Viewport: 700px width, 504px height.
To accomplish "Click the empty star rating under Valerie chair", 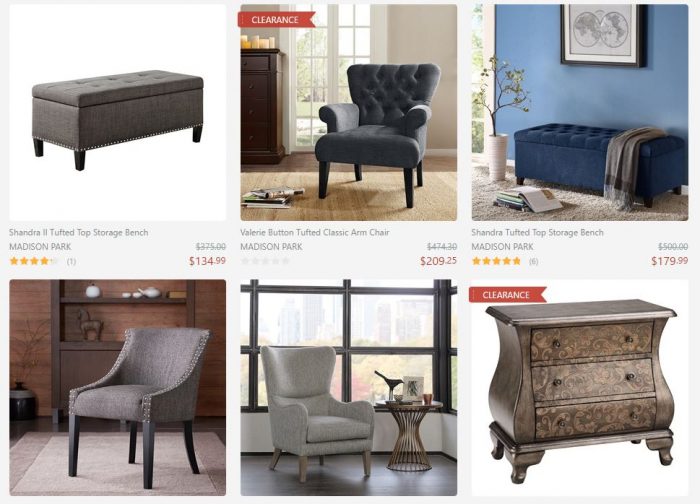I will click(x=265, y=261).
